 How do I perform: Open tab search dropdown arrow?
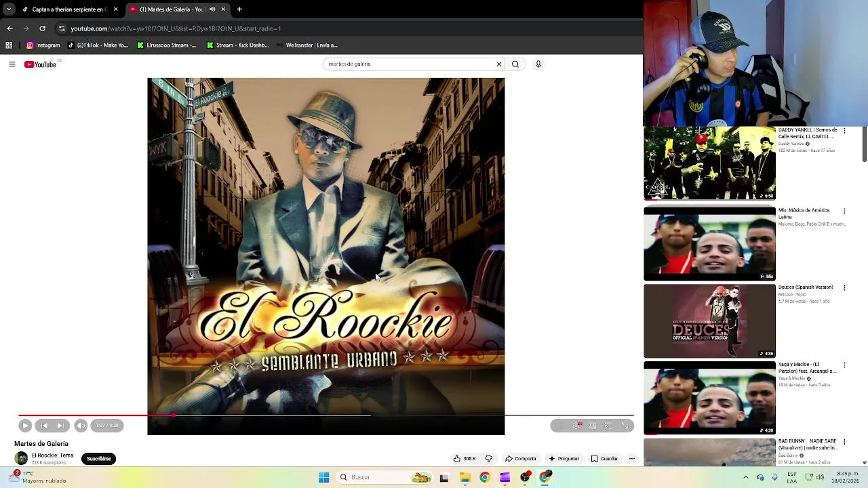pos(8,9)
